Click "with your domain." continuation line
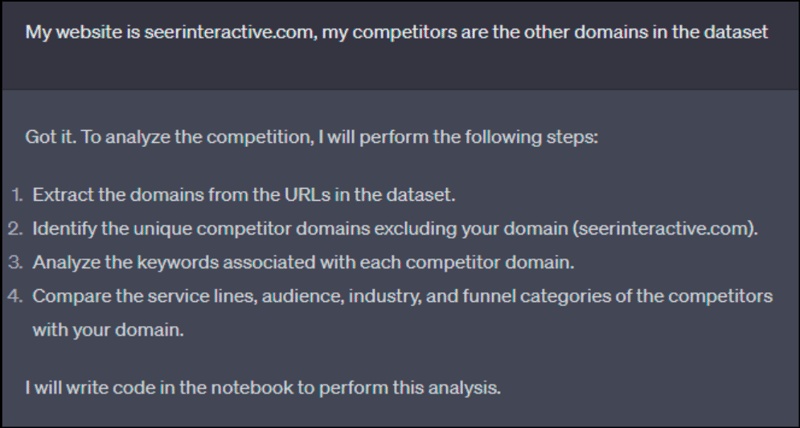800x428 pixels. 107,330
